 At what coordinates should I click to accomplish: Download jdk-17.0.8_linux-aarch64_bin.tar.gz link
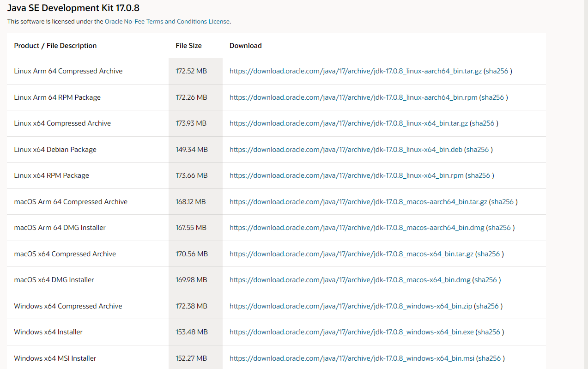click(356, 71)
